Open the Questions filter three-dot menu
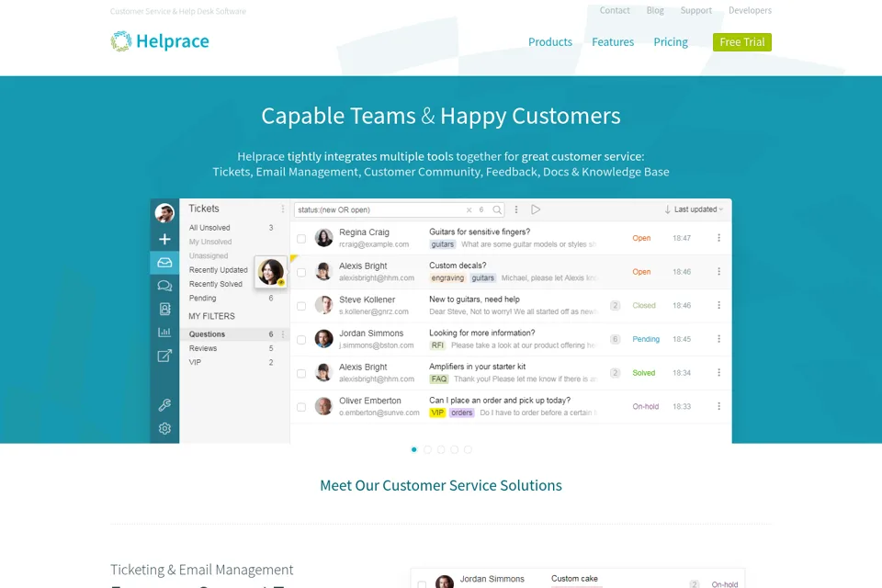 [283, 334]
